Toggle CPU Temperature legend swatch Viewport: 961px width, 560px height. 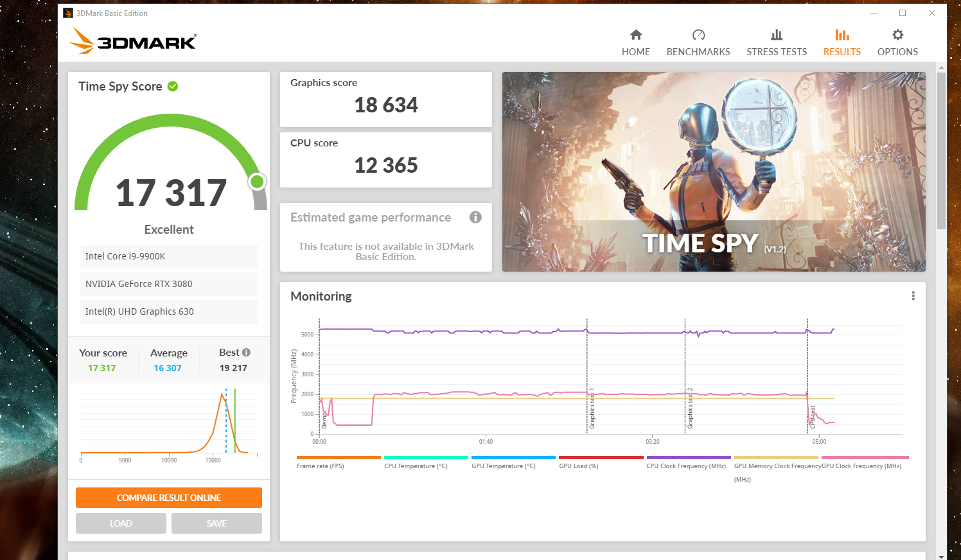pyautogui.click(x=426, y=458)
